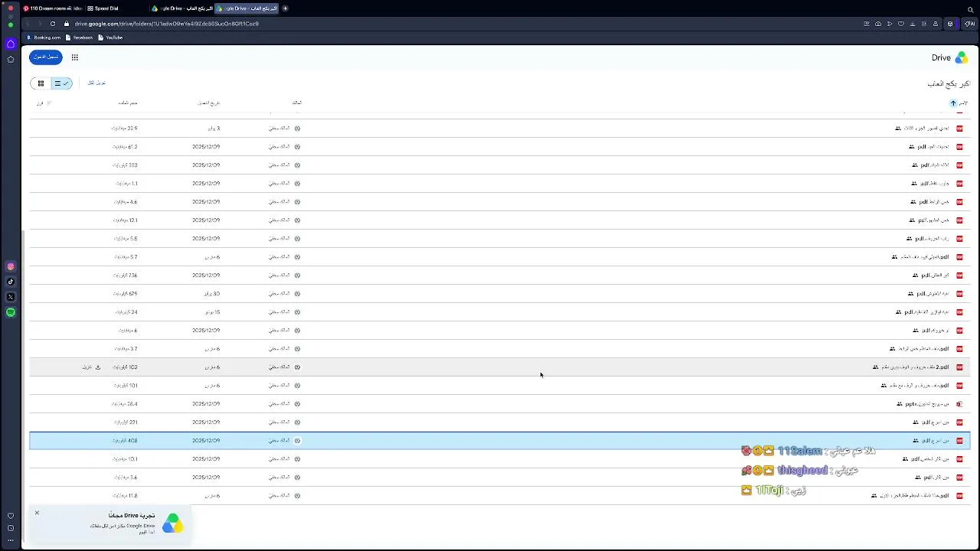Select the highlighted 408 KB file row

500,441
